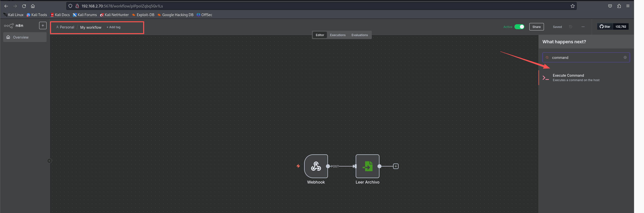644x213 pixels.
Task: Collapse the left sidebar
Action: [x=49, y=161]
